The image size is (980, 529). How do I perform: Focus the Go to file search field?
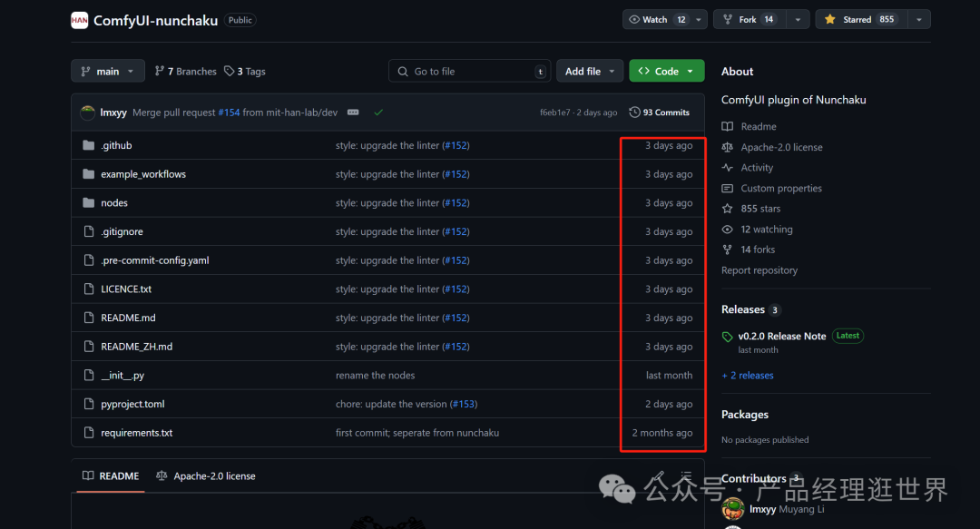coord(469,72)
